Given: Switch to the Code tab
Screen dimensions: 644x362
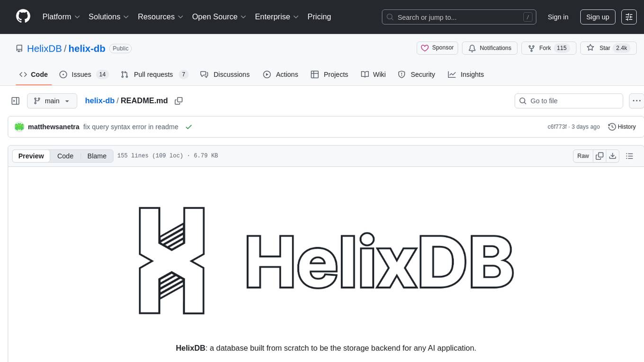Looking at the screenshot, I should [34, 74].
